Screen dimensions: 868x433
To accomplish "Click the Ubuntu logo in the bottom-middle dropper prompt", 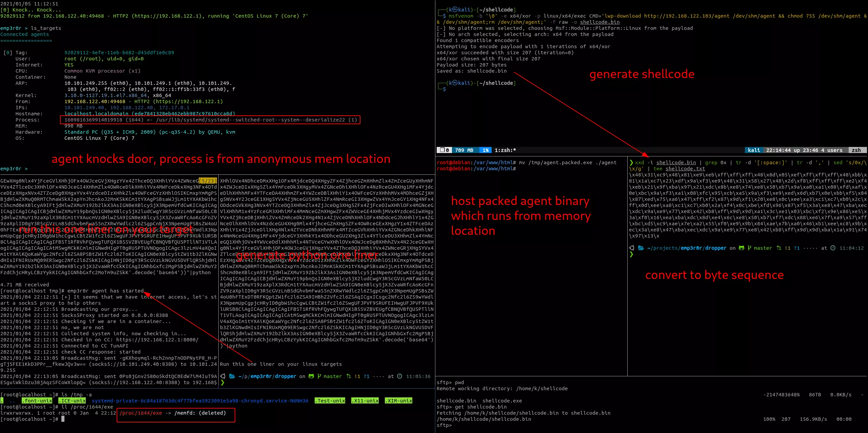I will click(223, 376).
